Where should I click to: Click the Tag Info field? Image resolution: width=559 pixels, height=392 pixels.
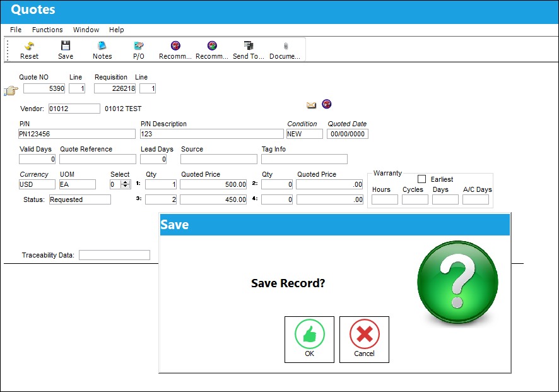[305, 159]
